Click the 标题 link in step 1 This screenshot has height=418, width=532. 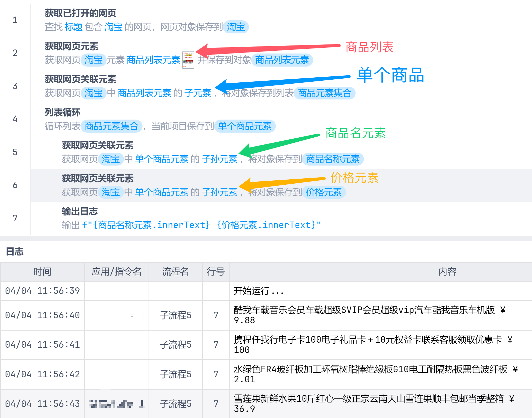coord(74,27)
